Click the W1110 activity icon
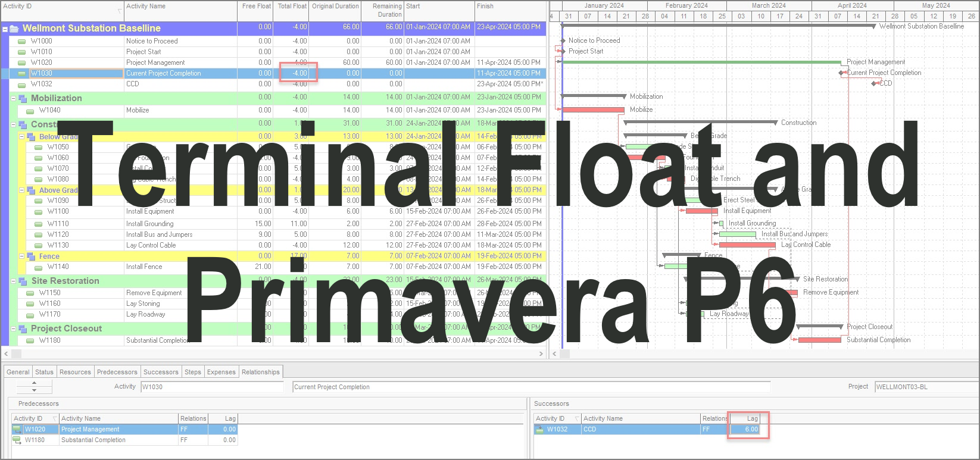This screenshot has width=980, height=460. click(x=39, y=224)
